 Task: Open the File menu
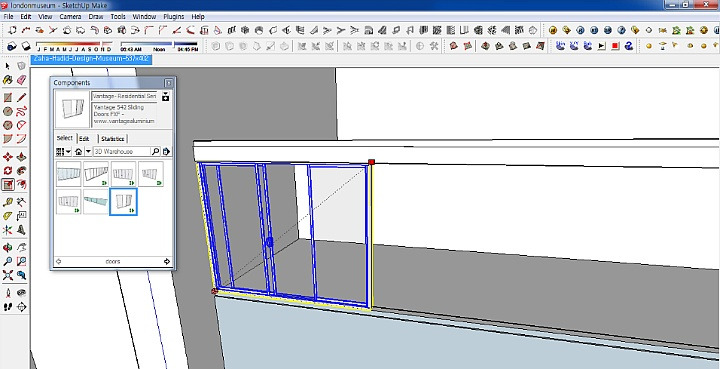pyautogui.click(x=8, y=17)
